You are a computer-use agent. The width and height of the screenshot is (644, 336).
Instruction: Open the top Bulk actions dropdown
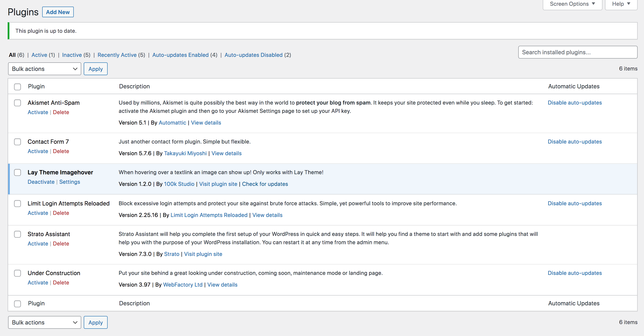[45, 69]
